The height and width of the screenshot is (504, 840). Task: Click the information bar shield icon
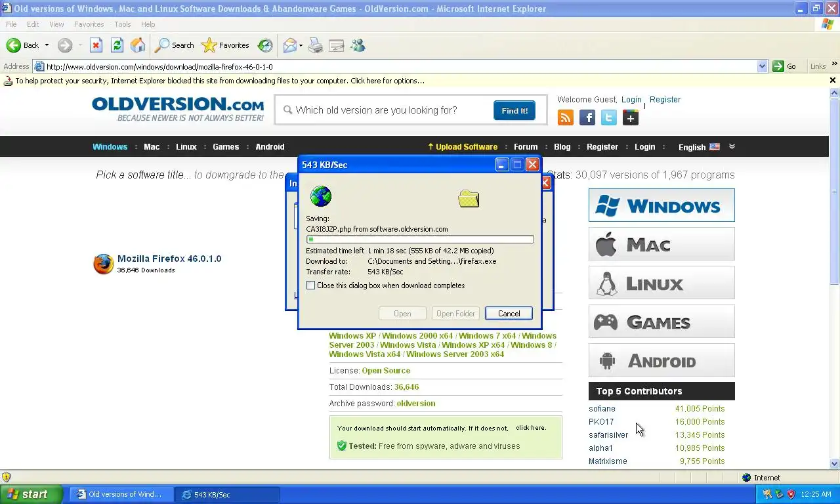[x=8, y=81]
